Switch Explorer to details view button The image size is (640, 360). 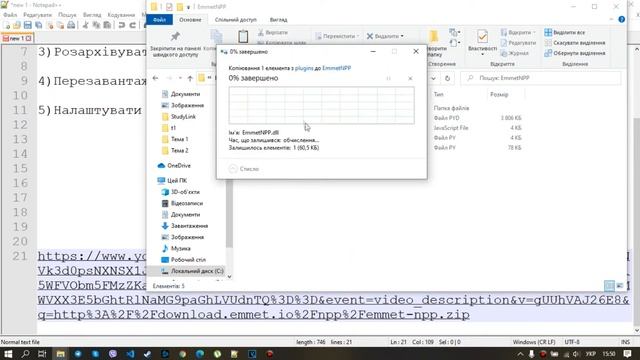pos(609,286)
